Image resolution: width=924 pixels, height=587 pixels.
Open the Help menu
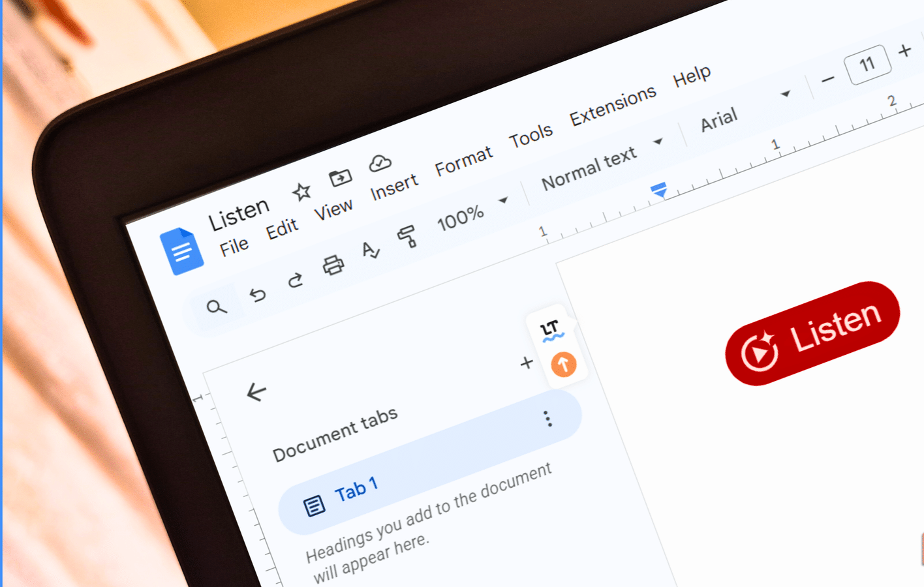(x=692, y=76)
